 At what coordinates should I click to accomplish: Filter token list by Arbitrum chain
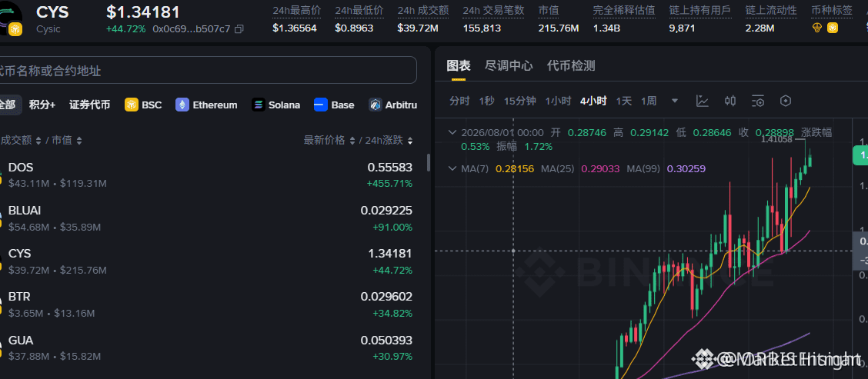pos(393,105)
